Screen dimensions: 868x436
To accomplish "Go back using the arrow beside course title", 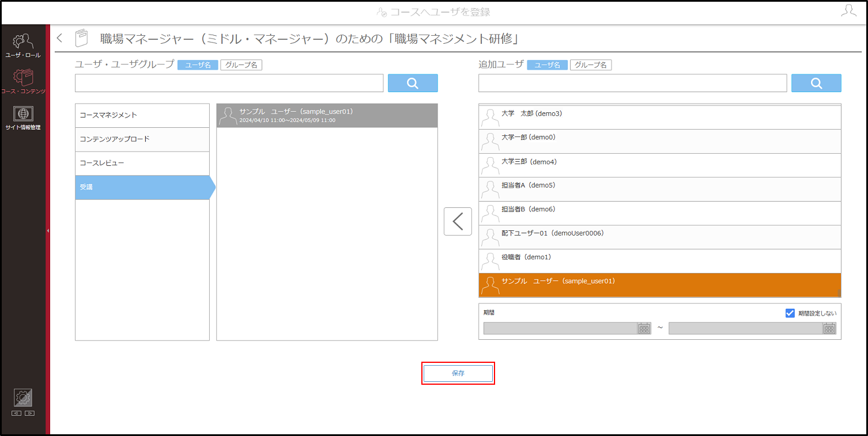I will [59, 39].
